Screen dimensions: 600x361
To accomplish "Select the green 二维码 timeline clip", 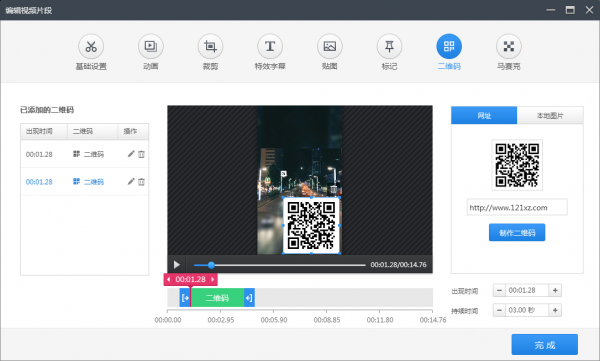I will coord(217,298).
